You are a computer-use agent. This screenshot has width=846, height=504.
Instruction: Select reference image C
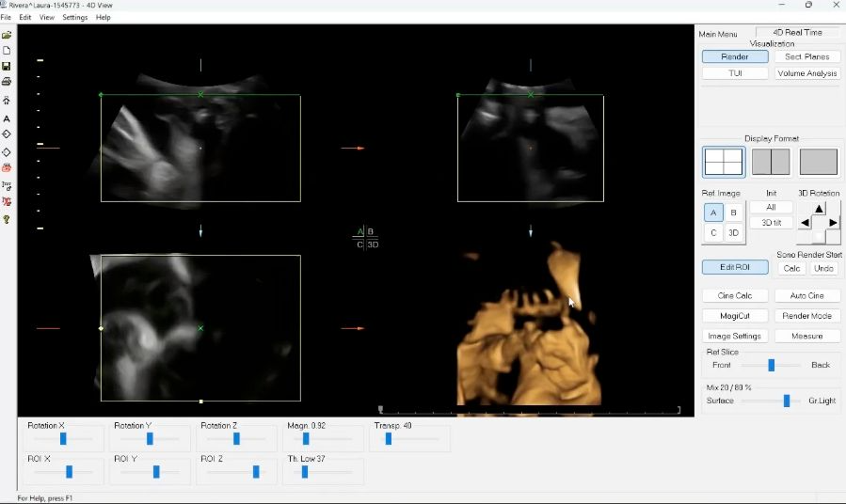[x=713, y=233]
